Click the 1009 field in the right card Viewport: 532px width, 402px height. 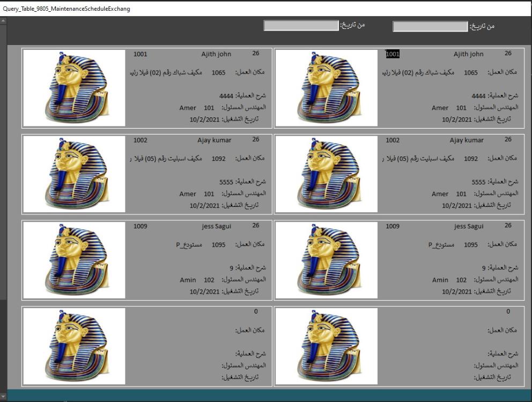[x=393, y=226]
